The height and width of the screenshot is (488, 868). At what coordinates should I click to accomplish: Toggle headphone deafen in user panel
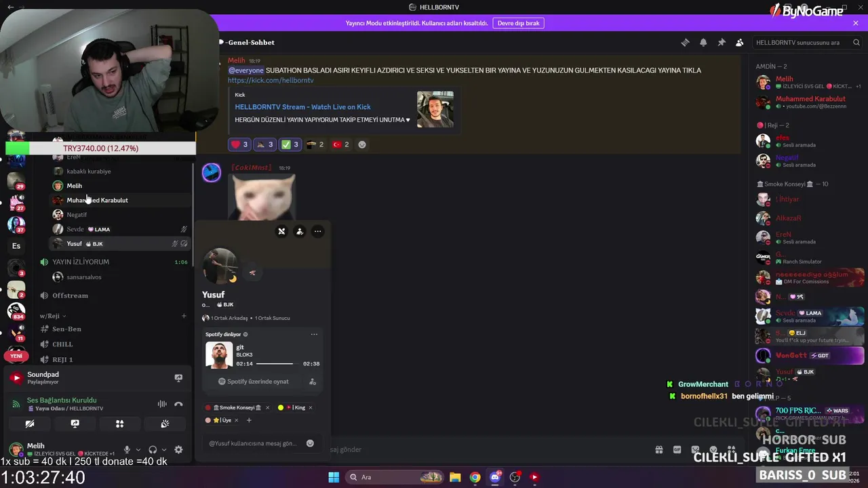click(153, 449)
